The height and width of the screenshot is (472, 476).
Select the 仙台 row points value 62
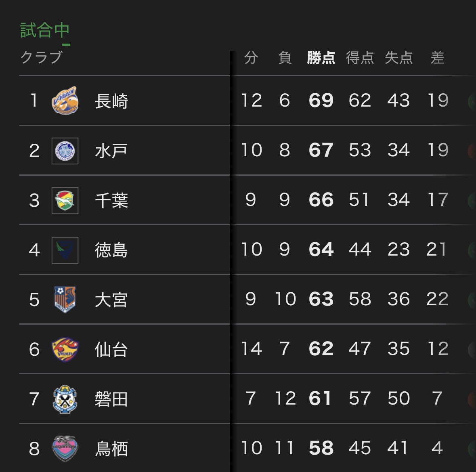[321, 349]
